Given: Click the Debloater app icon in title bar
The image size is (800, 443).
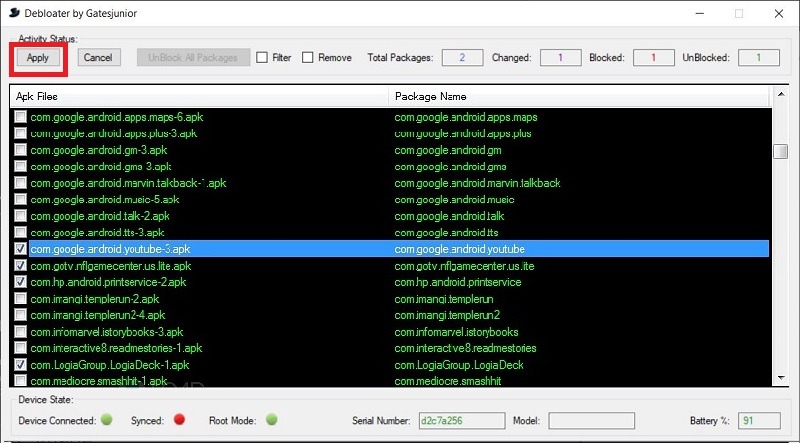Looking at the screenshot, I should 13,13.
